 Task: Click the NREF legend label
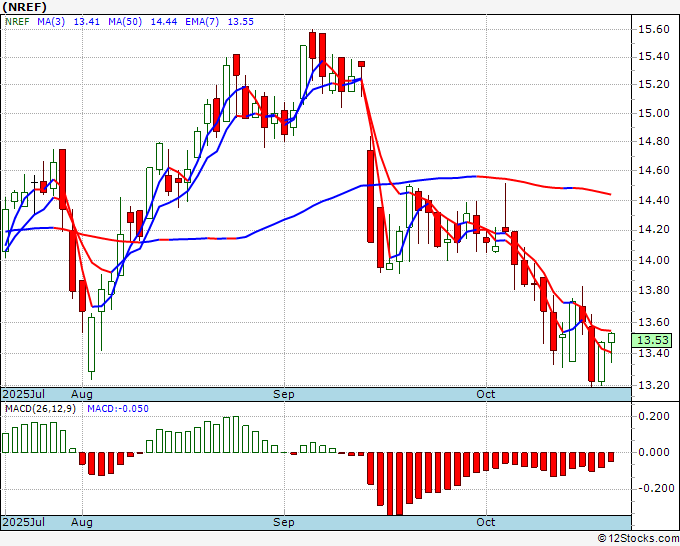(x=17, y=21)
